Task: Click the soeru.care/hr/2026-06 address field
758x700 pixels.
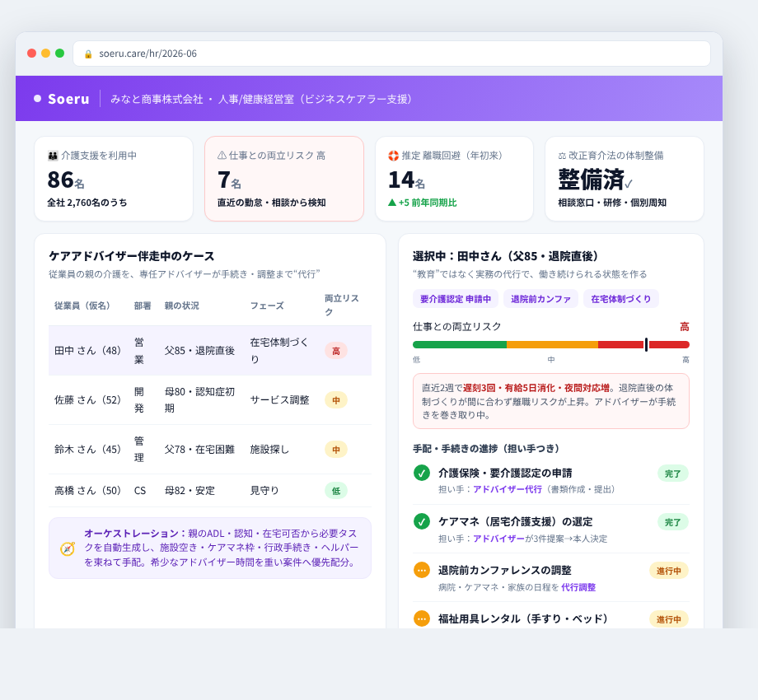Action: (391, 54)
